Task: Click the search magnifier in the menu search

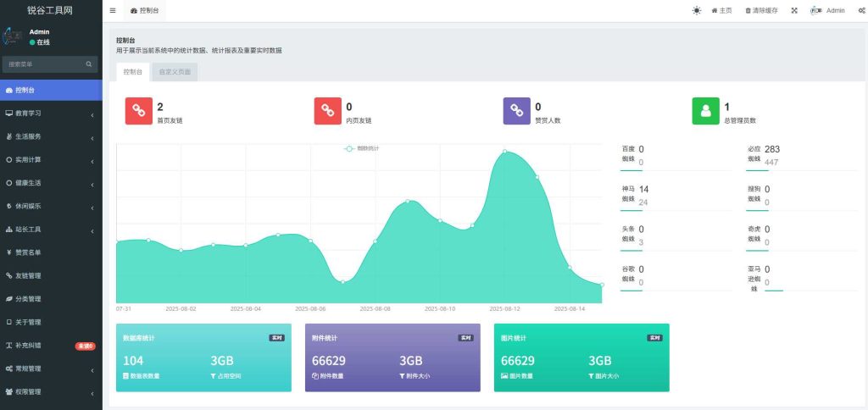Action: pos(88,64)
